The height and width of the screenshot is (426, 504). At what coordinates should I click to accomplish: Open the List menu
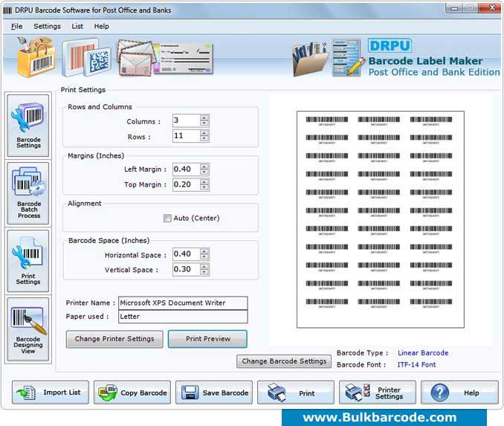pyautogui.click(x=77, y=26)
